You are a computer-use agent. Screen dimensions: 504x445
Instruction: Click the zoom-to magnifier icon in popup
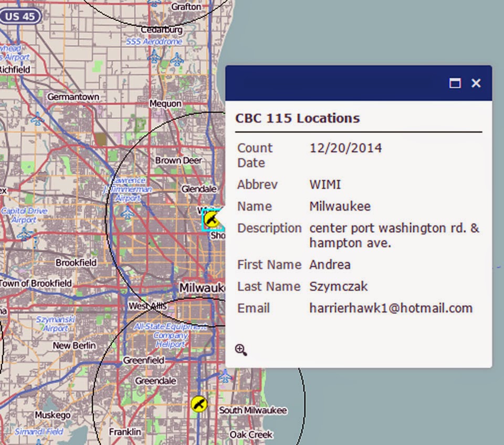pos(241,350)
